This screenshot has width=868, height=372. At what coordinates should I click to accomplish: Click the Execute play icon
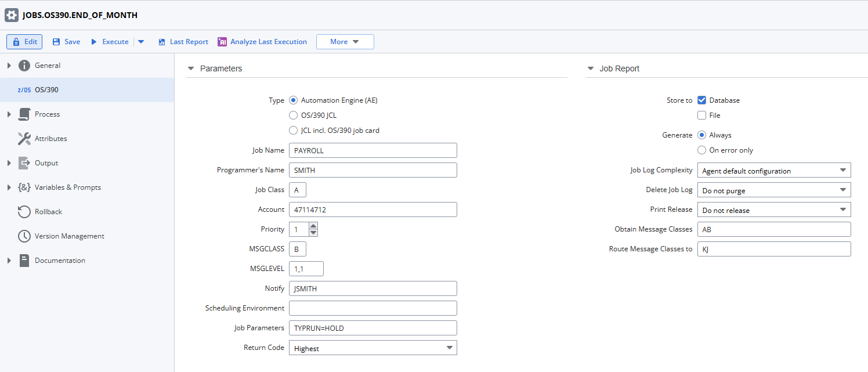(94, 42)
